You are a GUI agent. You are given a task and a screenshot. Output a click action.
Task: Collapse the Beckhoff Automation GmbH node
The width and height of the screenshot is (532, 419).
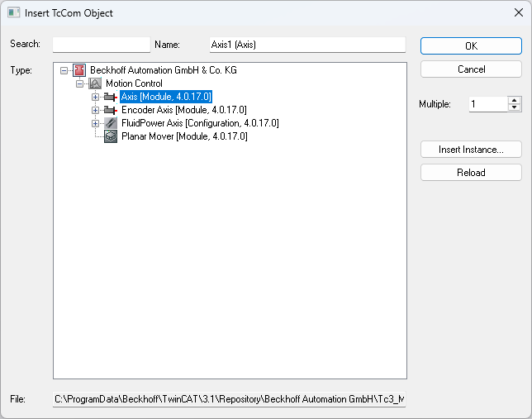tap(64, 70)
